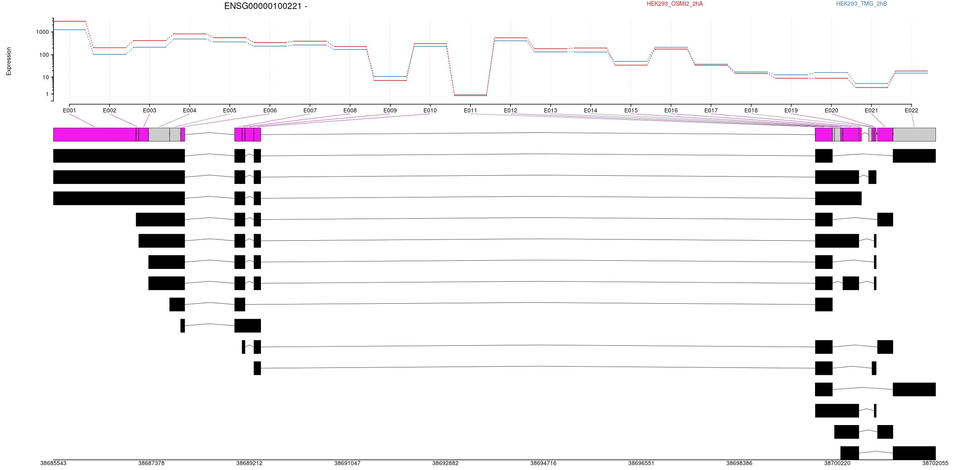Click exon label E013
The height and width of the screenshot is (470, 980).
click(x=550, y=110)
